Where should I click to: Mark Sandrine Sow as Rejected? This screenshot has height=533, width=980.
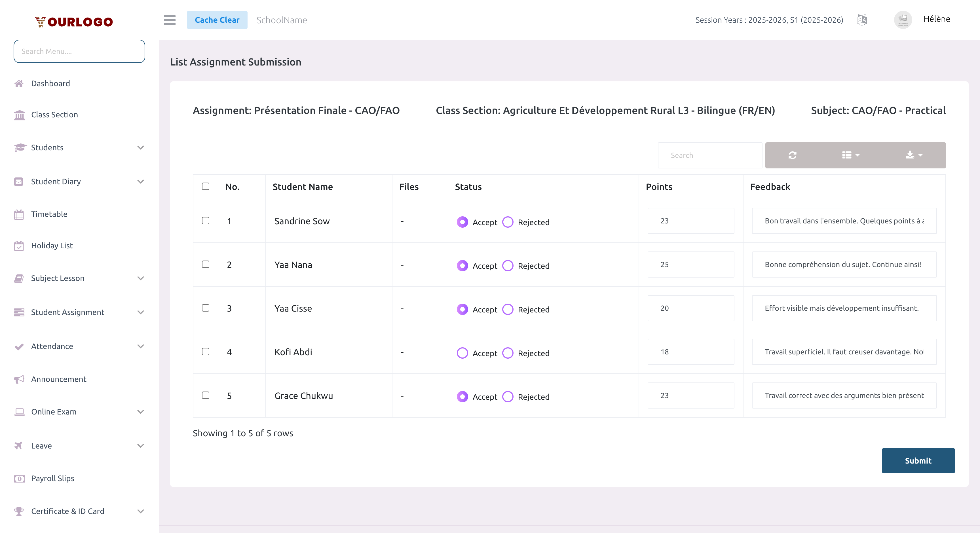point(508,222)
